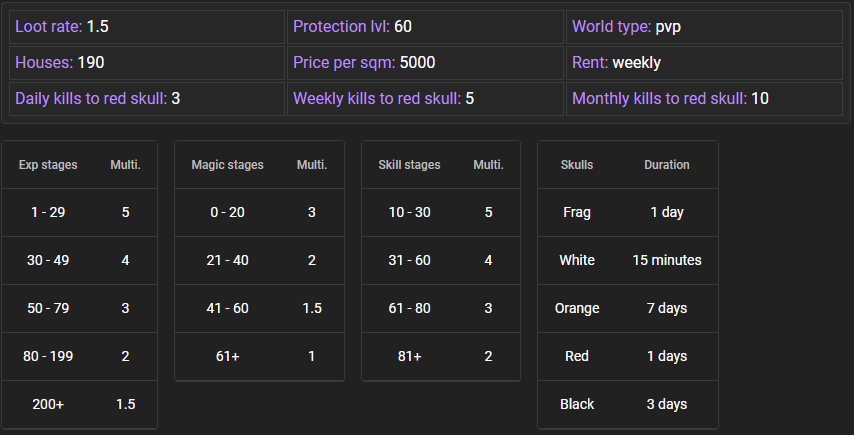
Task: Select the 41 - 60 magic stage row
Action: pyautogui.click(x=258, y=308)
